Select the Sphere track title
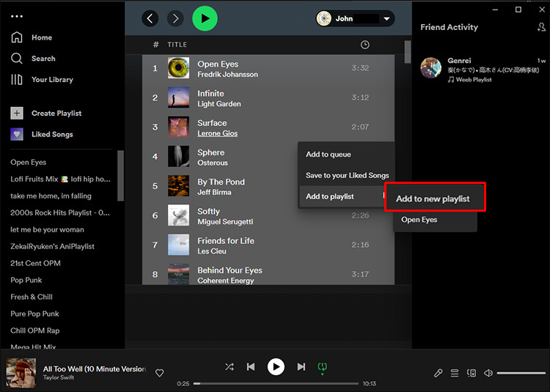 point(210,152)
